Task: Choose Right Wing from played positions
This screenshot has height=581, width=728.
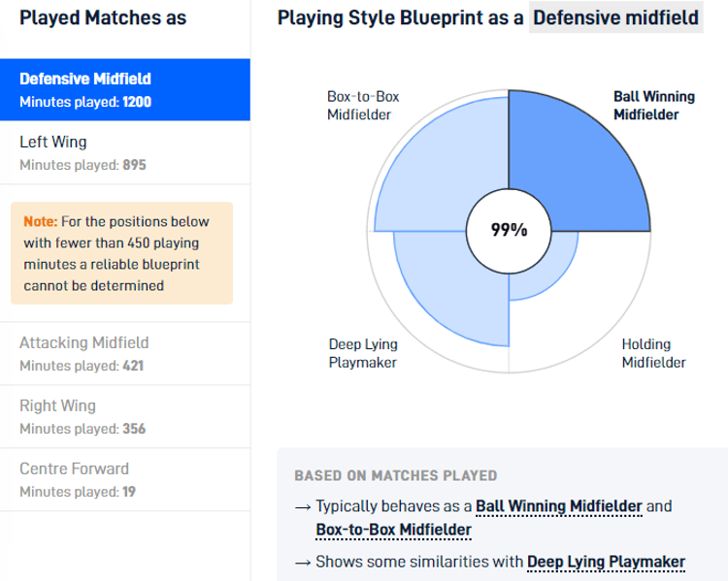Action: [x=124, y=416]
